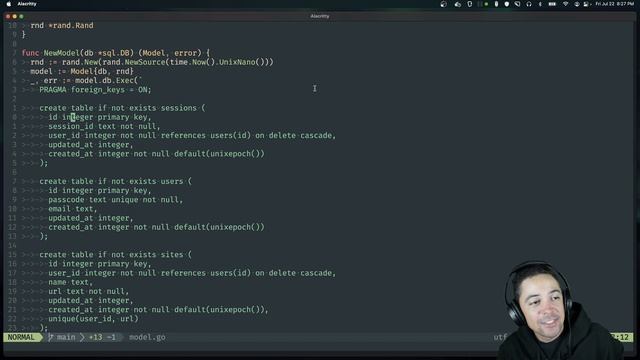The image size is (640, 360).
Task: Click 'rnd *rand.Rand' field line
Action: click(62, 25)
